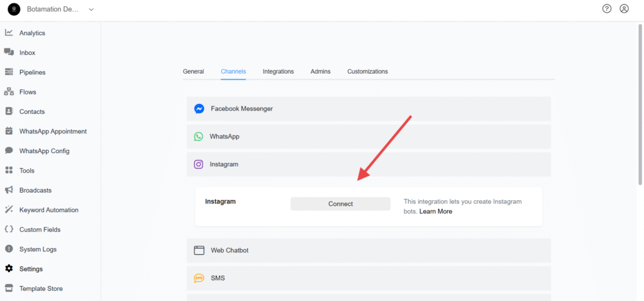Image resolution: width=644 pixels, height=301 pixels.
Task: Click the WhatsApp Appointment calendar icon
Action: (9, 131)
